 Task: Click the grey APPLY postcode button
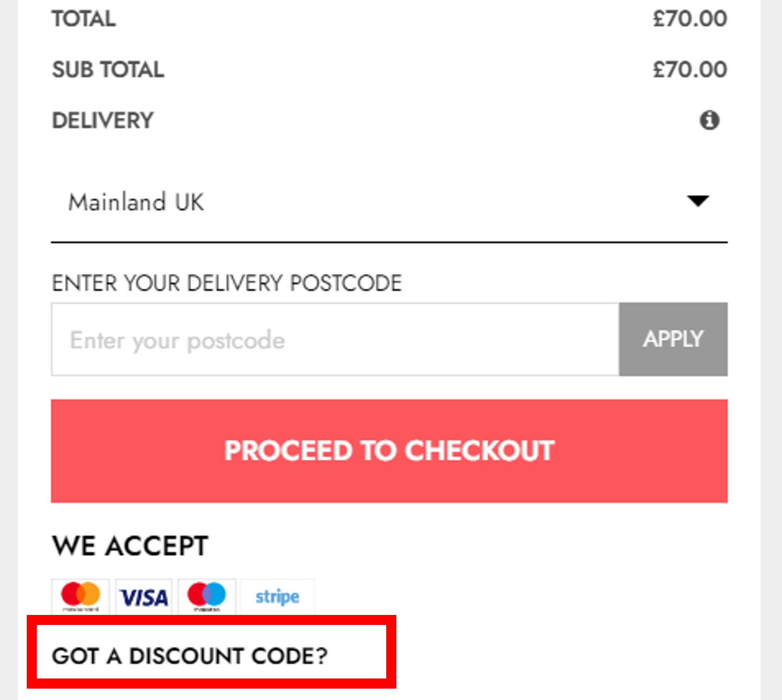tap(673, 339)
